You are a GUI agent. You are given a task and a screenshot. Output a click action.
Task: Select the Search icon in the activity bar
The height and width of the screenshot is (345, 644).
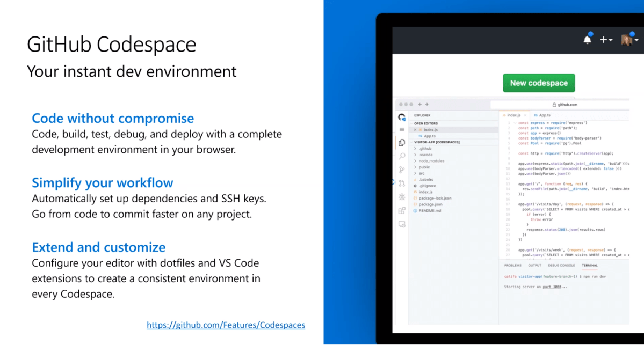(x=401, y=156)
